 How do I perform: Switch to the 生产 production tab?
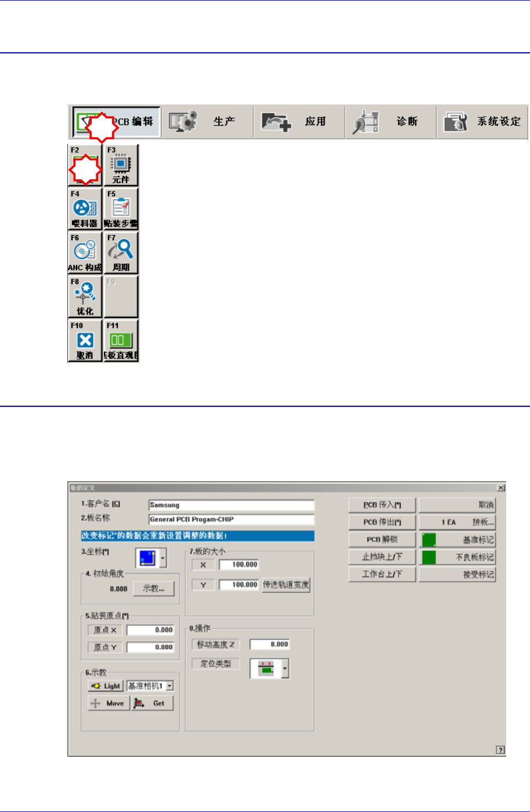pos(207,122)
